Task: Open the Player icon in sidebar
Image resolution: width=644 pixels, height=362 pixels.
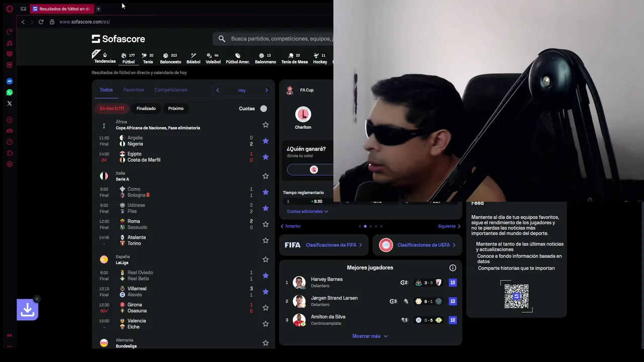Action: (x=9, y=120)
